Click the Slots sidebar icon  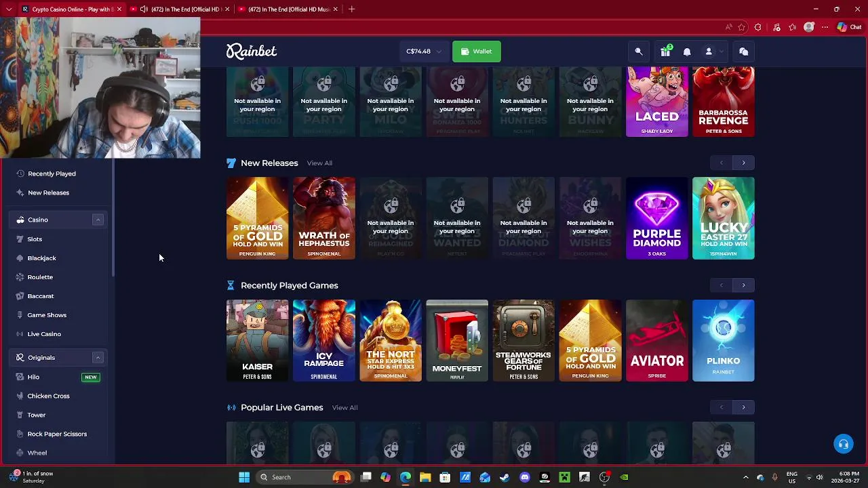point(20,239)
